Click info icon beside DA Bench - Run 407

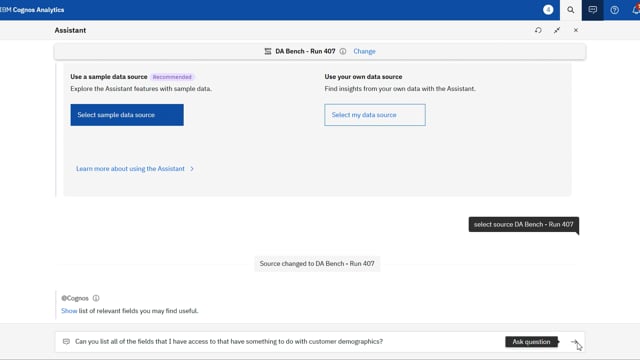[343, 51]
